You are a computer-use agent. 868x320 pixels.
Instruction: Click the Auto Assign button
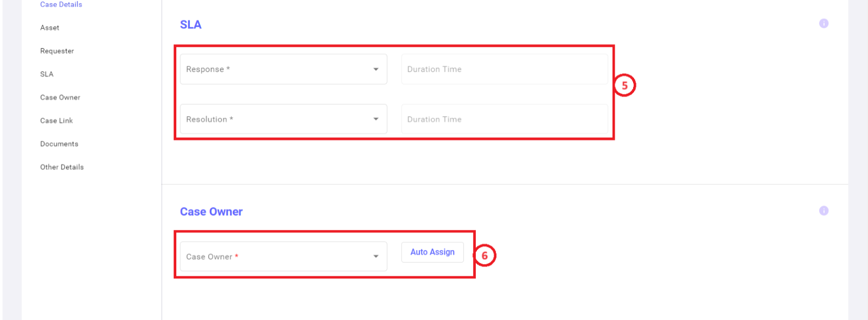click(432, 252)
